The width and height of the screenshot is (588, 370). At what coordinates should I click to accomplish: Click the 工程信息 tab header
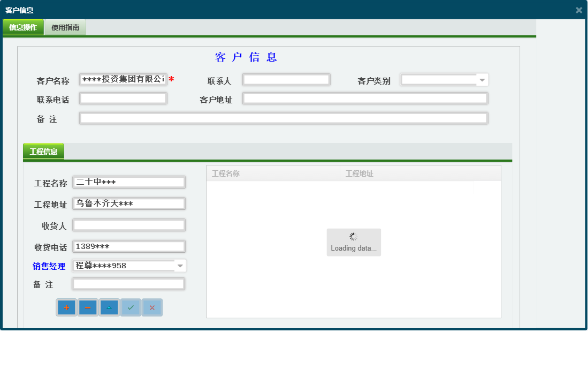point(44,151)
